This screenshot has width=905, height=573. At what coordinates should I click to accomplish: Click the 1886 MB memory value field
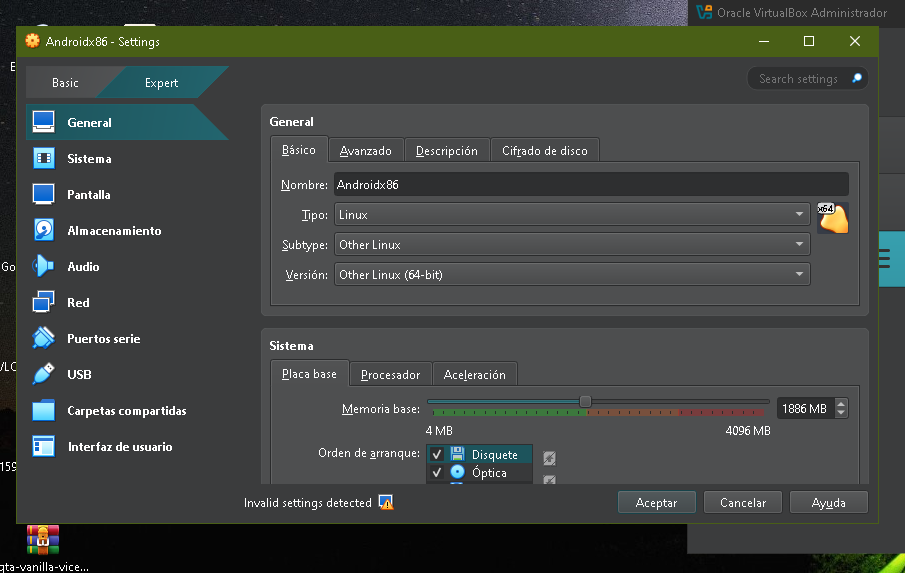805,408
